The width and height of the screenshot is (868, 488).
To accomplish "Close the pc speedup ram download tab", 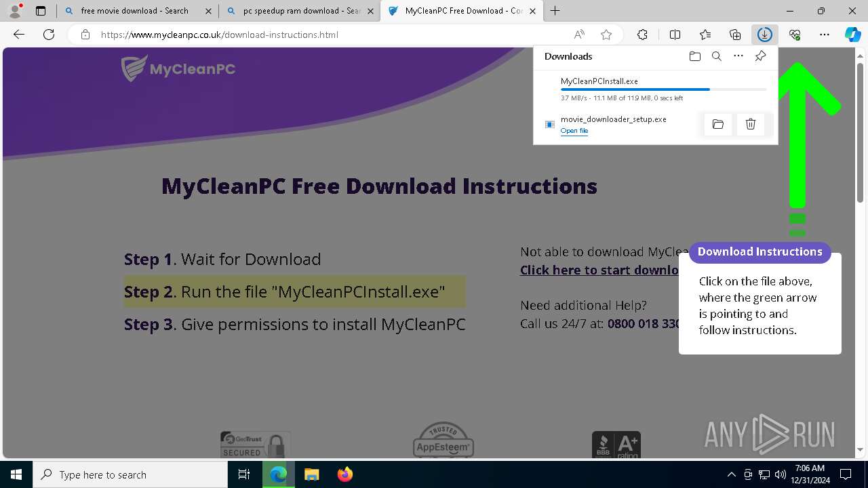I will click(x=371, y=11).
